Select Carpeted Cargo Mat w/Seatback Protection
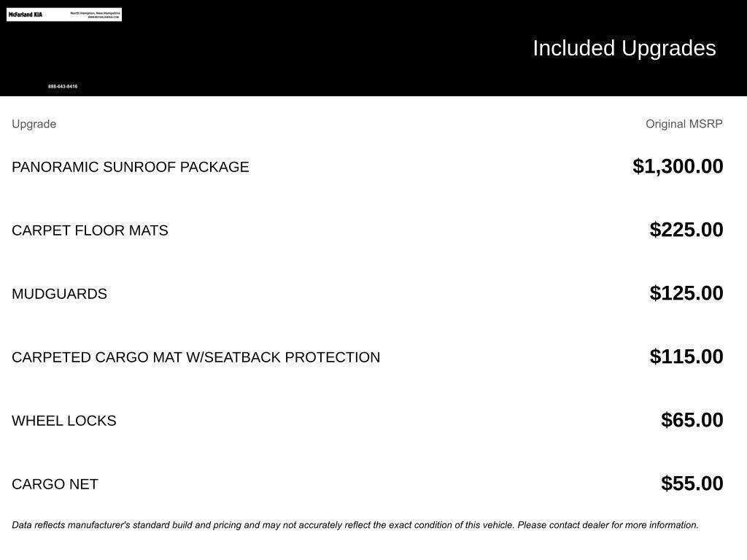Screen dimensions: 747x560 196,357
